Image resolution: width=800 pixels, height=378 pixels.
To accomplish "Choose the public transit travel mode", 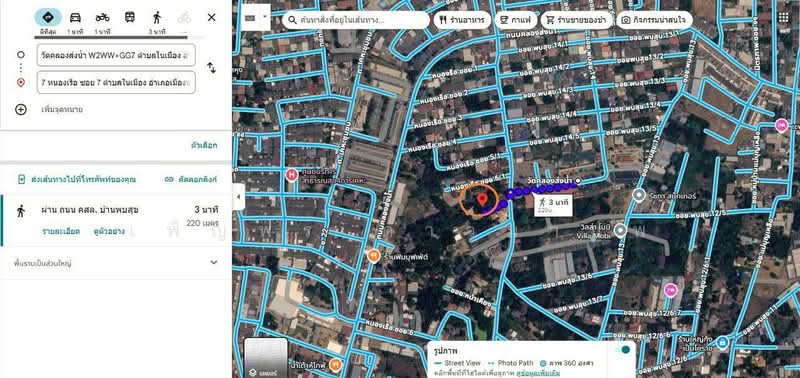I will click(130, 17).
